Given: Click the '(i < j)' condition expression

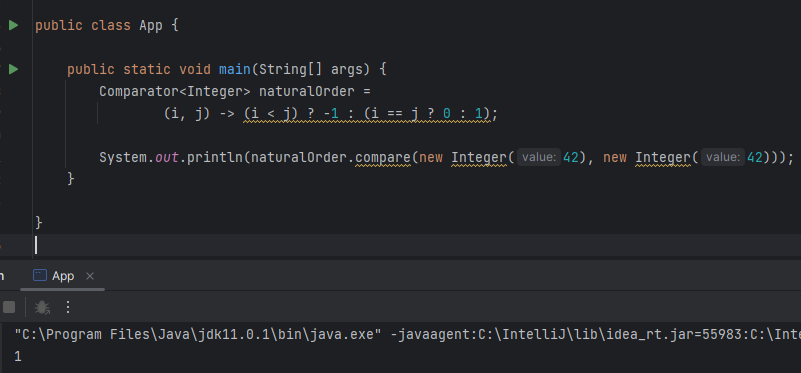Looking at the screenshot, I should (271, 113).
